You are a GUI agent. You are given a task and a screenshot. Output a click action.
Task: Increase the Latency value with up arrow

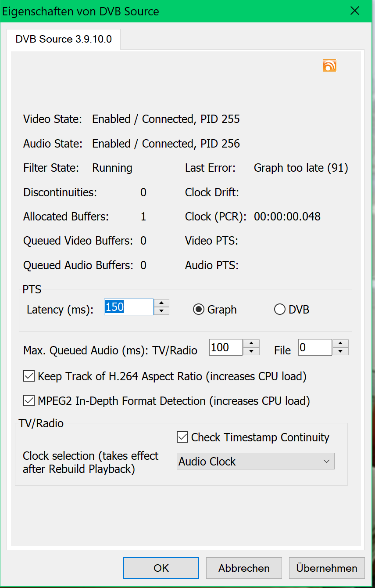coord(162,303)
